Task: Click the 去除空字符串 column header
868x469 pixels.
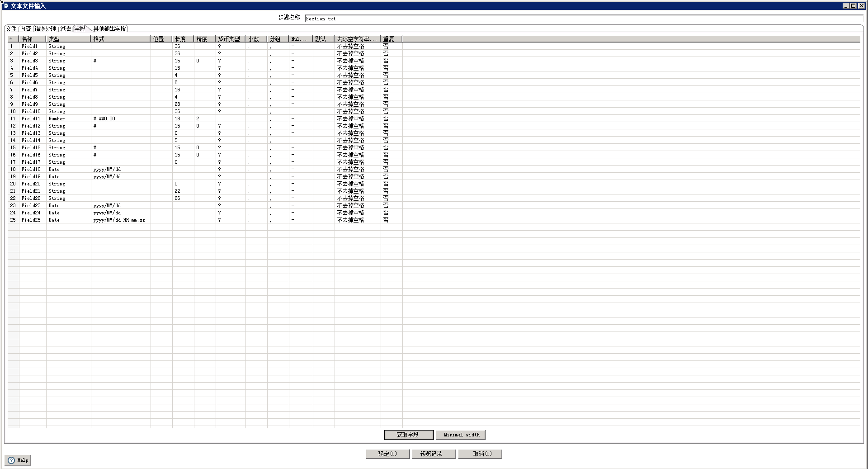Action: point(358,39)
